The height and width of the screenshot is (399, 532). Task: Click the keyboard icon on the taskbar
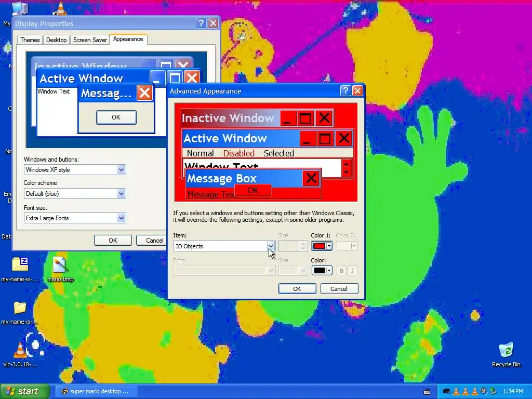coord(427,392)
